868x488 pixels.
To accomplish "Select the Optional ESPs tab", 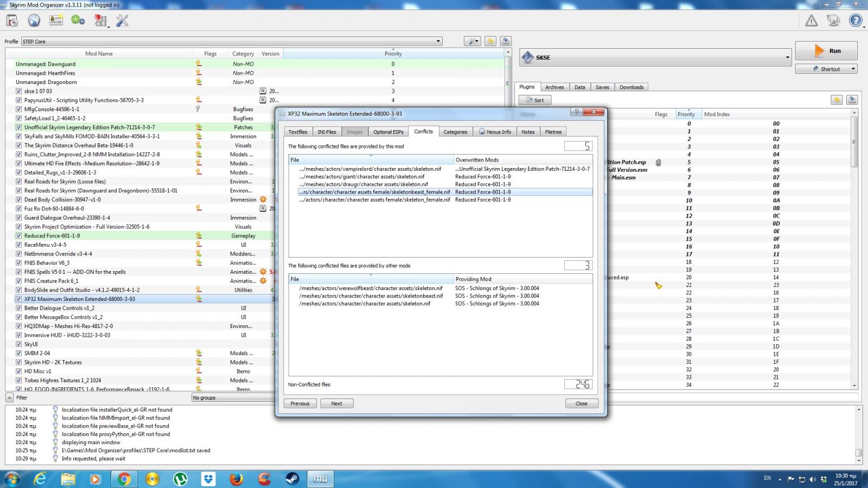I will [x=388, y=132].
